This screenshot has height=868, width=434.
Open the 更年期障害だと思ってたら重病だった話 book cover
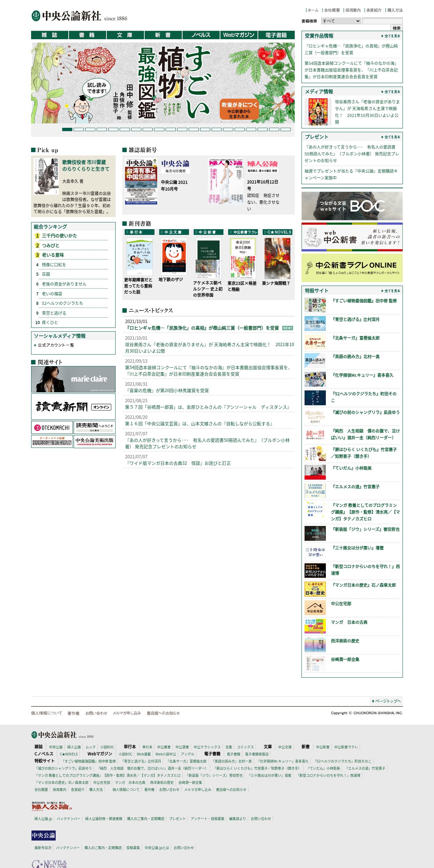pyautogui.click(x=140, y=257)
